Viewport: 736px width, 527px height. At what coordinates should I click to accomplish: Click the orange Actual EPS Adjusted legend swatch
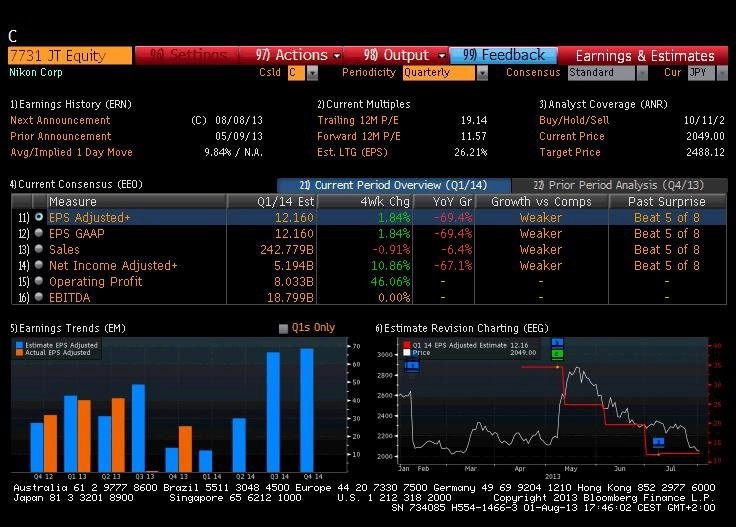point(19,352)
